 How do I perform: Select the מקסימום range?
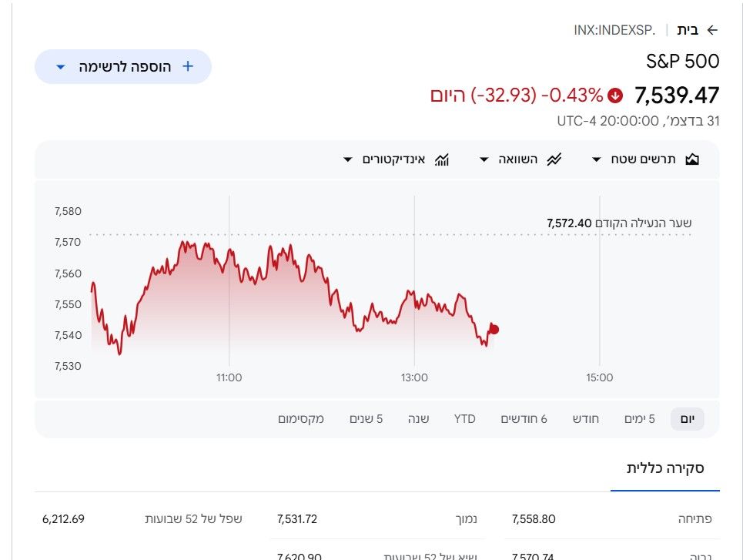click(301, 419)
